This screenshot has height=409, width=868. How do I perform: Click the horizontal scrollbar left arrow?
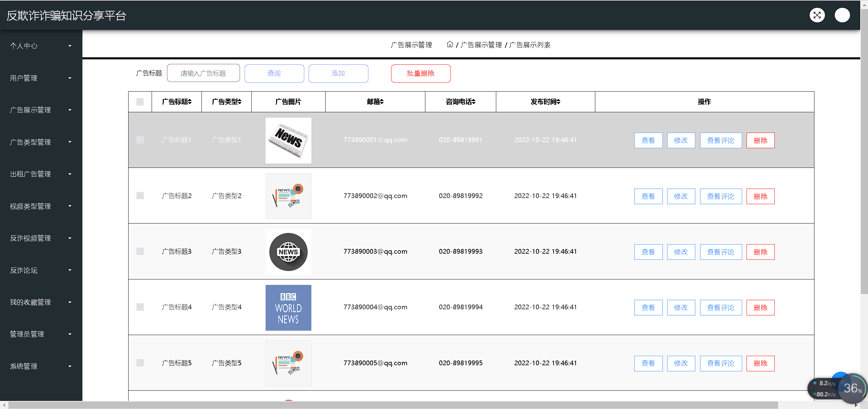(4, 405)
